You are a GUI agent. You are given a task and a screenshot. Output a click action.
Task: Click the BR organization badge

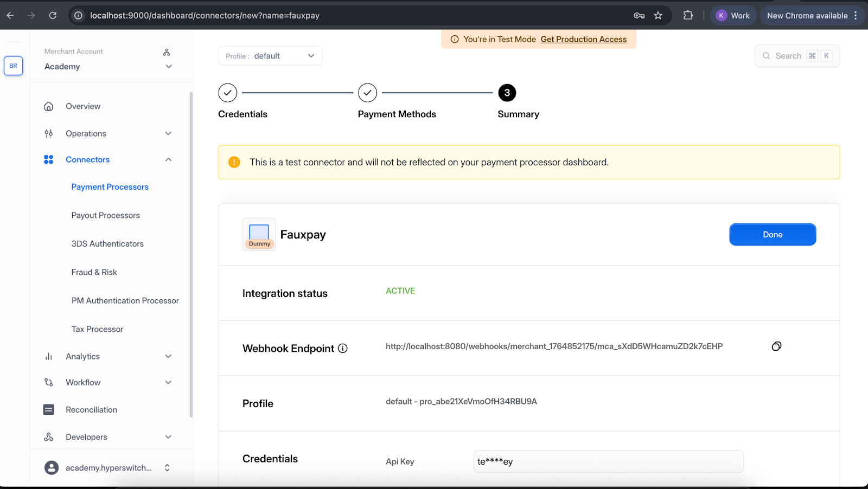(13, 66)
